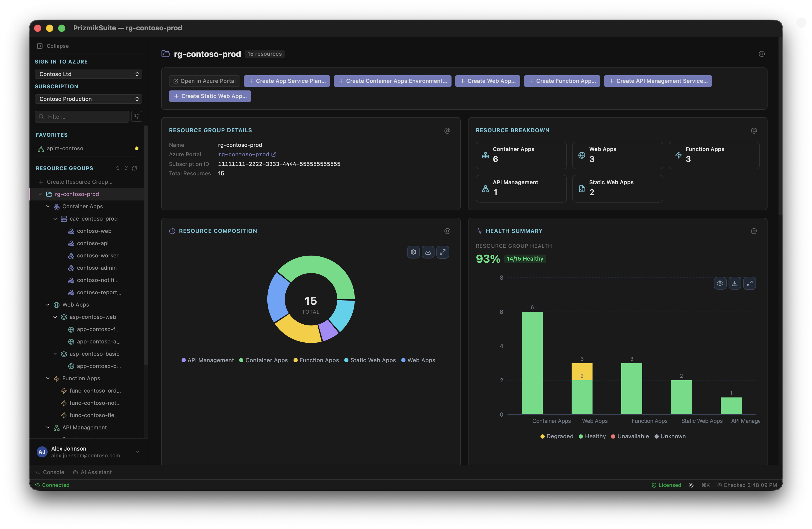
Task: Toggle Function Apps legend in composition chart
Action: 316,360
